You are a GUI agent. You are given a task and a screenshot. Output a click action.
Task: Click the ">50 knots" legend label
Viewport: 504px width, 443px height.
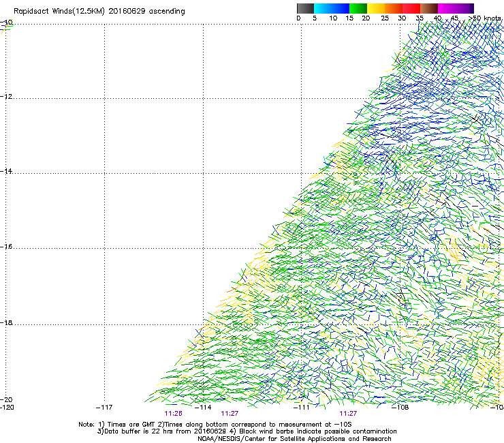coord(484,18)
